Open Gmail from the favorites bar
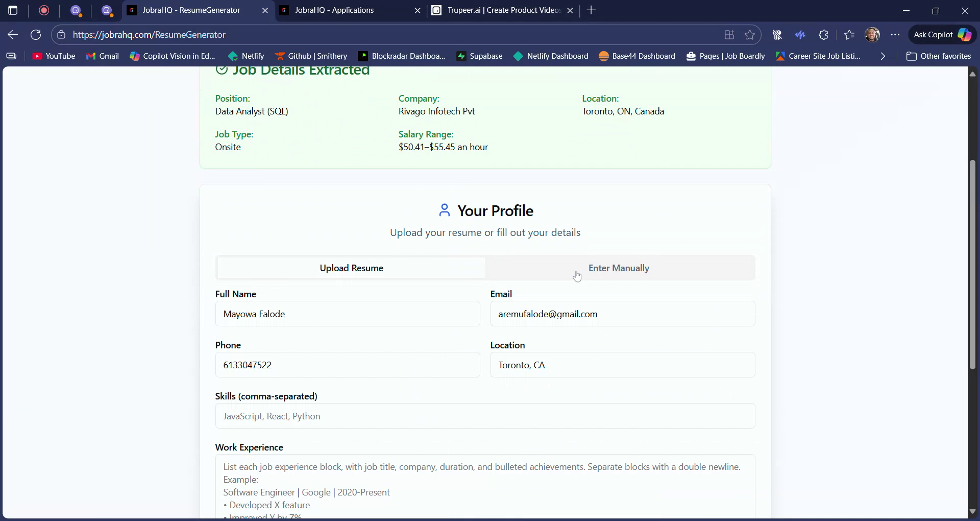The width and height of the screenshot is (980, 521). pos(103,56)
